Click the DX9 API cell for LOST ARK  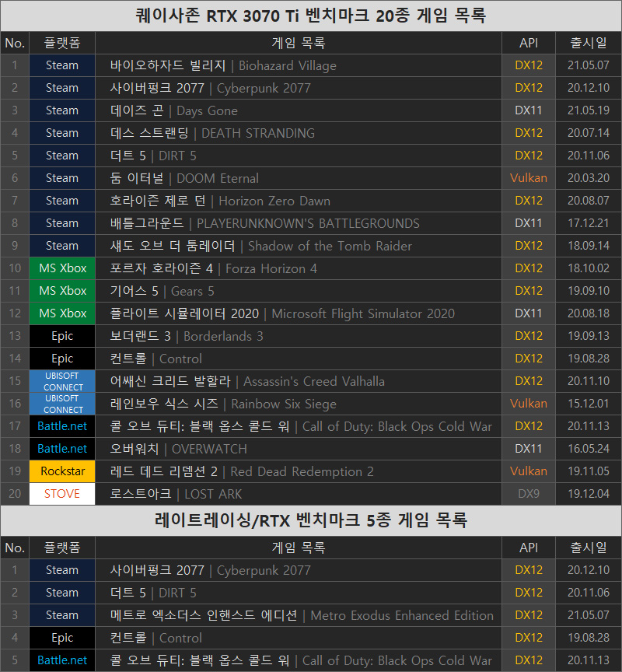(529, 494)
